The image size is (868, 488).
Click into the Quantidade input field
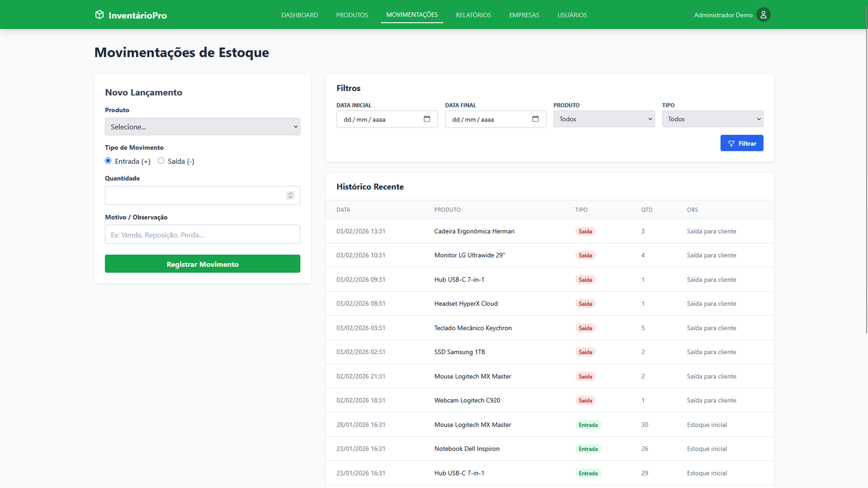pyautogui.click(x=195, y=196)
